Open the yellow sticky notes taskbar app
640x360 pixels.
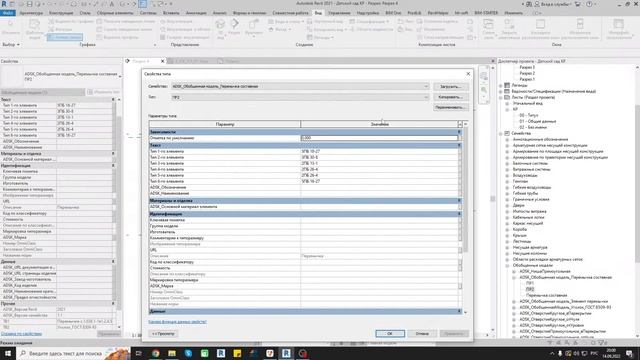pyautogui.click(x=237, y=353)
